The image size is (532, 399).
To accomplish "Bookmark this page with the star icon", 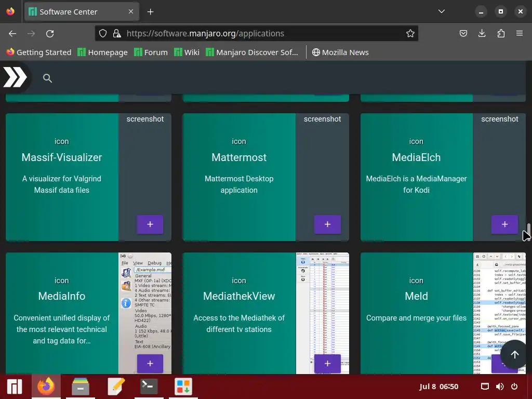I will tap(410, 33).
